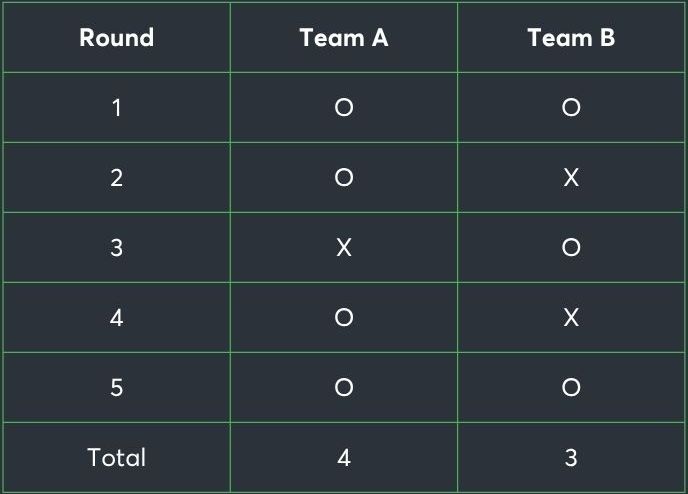Click the Team B column header
Image resolution: width=688 pixels, height=494 pixels.
tap(571, 38)
